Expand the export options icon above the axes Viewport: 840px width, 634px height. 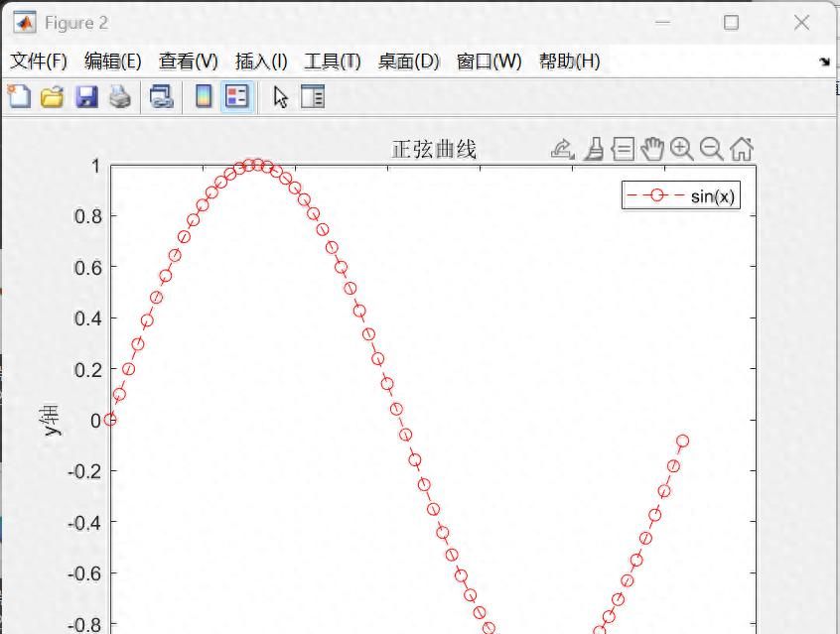pyautogui.click(x=562, y=149)
